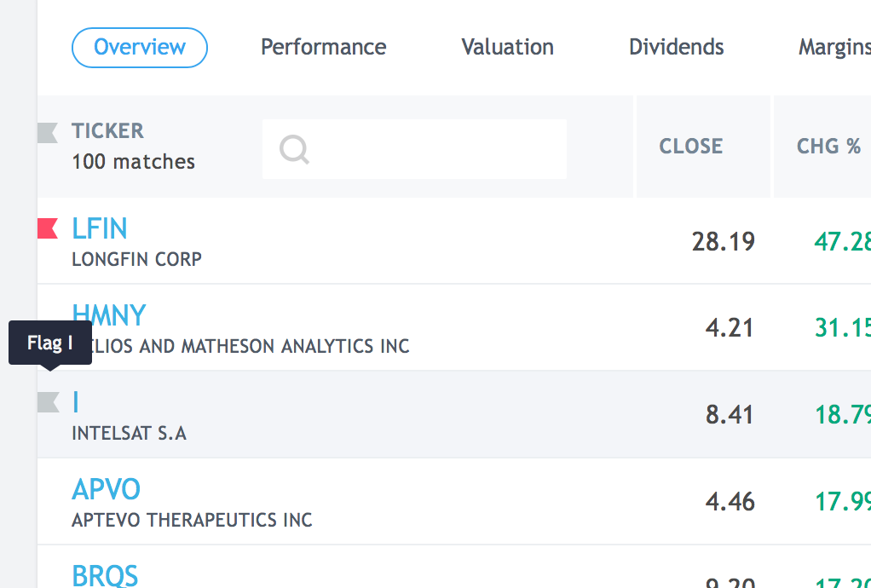Viewport: 871px width, 588px height.
Task: Open the HMNY ticker link
Action: [109, 314]
